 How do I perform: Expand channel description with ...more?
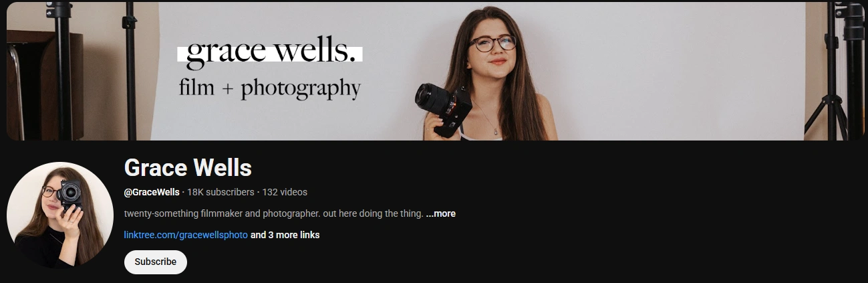[x=441, y=213]
